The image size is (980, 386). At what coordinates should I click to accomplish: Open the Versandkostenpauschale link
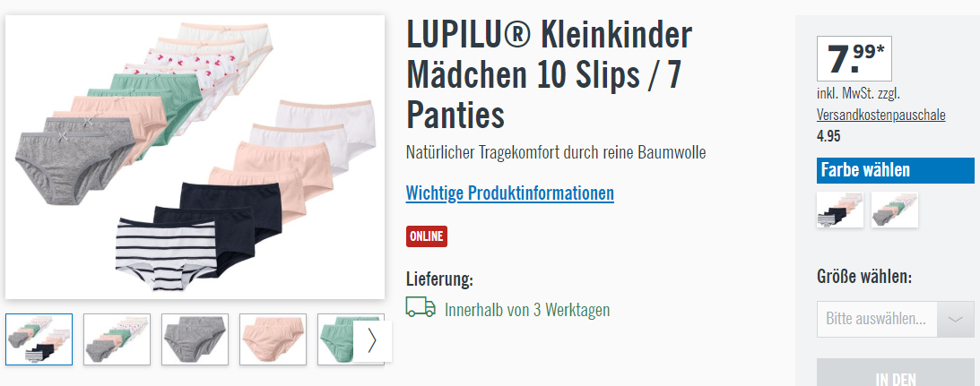pyautogui.click(x=880, y=115)
